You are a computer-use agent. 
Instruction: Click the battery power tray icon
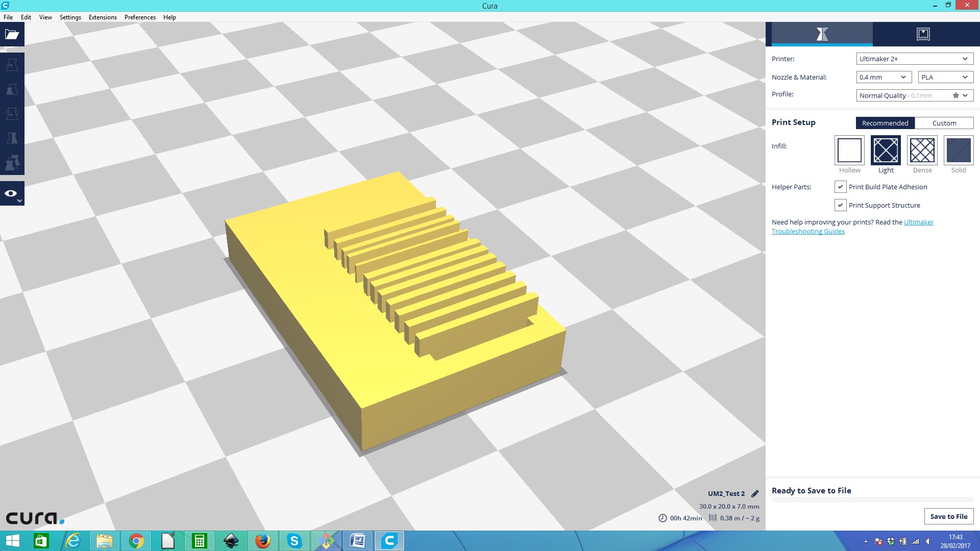click(903, 541)
